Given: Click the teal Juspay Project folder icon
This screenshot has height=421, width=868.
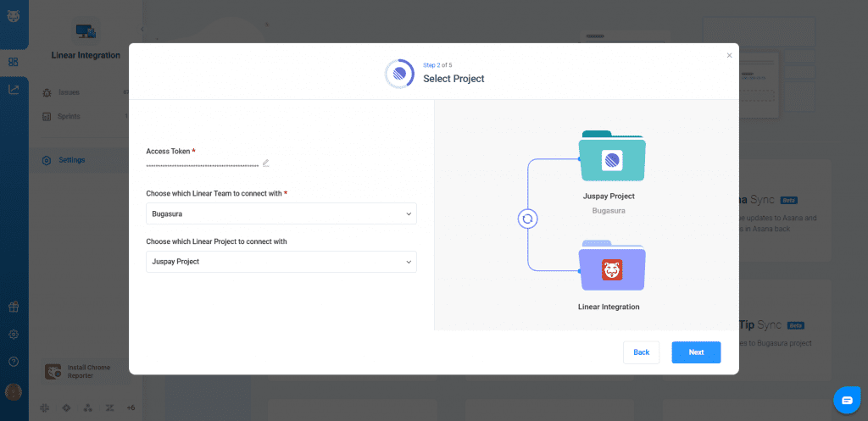Looking at the screenshot, I should click(x=612, y=156).
